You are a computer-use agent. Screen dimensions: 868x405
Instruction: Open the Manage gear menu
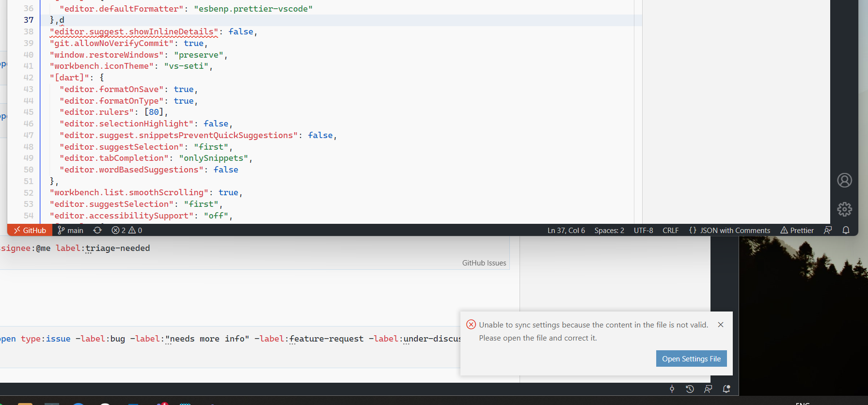pos(844,209)
